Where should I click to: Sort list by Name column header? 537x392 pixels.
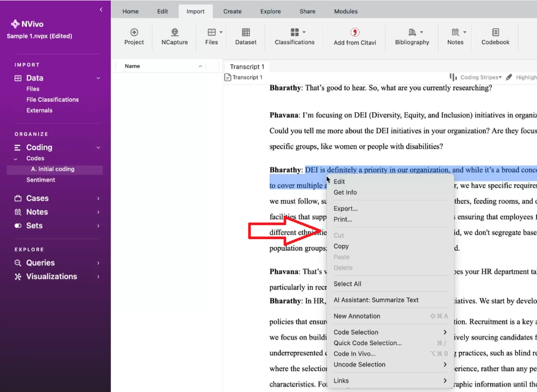(x=161, y=66)
